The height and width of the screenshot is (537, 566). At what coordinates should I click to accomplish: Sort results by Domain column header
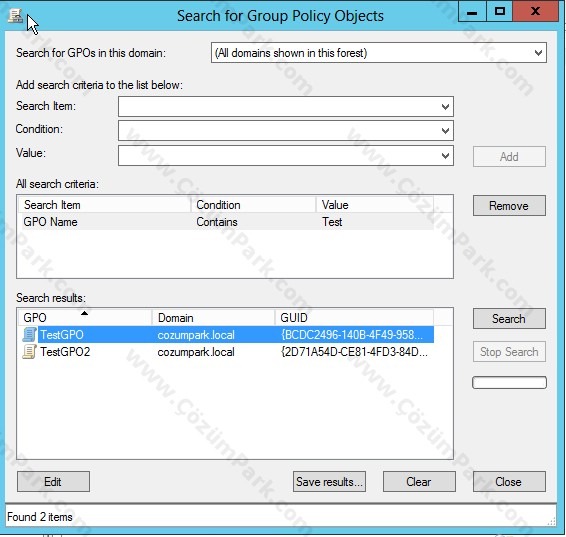pyautogui.click(x=213, y=318)
